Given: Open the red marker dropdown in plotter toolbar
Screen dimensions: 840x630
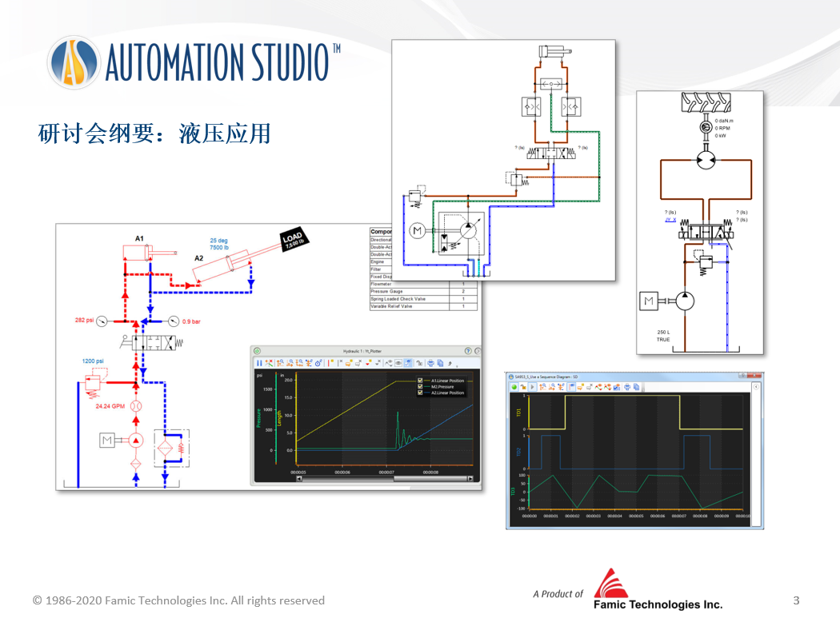Looking at the screenshot, I should pos(369,363).
